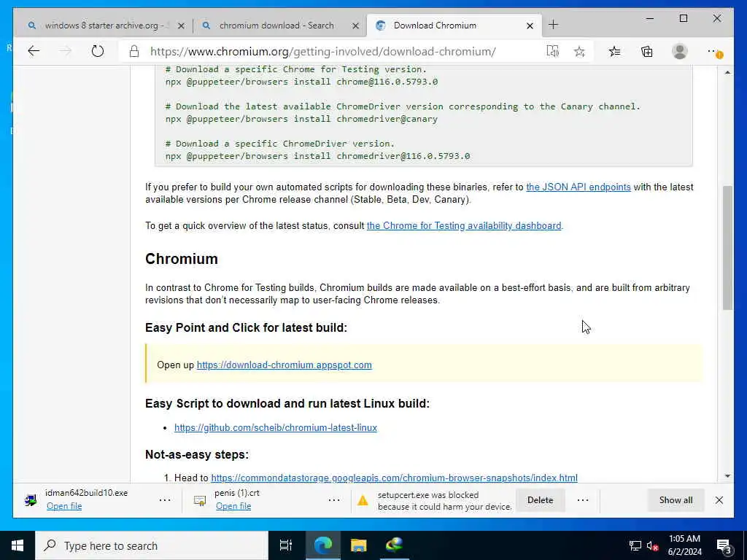Image resolution: width=747 pixels, height=560 pixels.
Task: Click the forward navigation arrow
Action: 65,51
